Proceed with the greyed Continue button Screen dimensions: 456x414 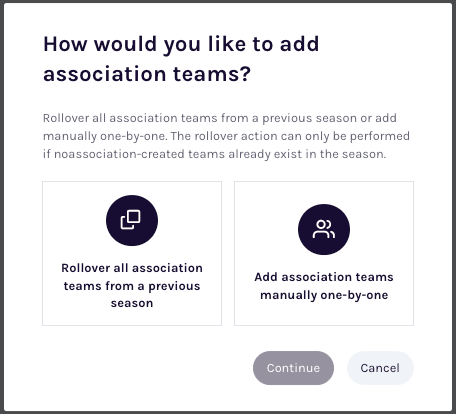[x=293, y=368]
